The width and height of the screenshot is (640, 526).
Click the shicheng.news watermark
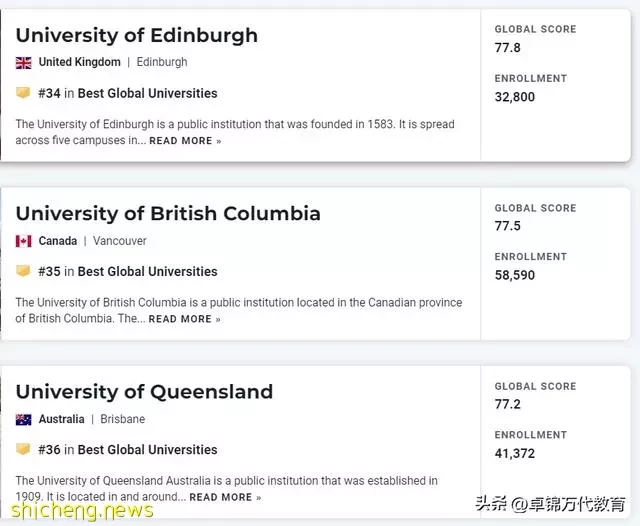[x=82, y=510]
